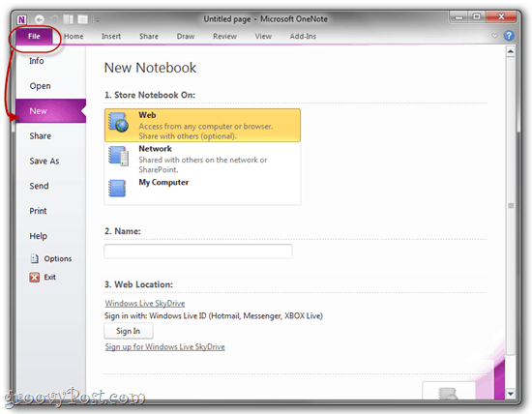
Task: Switch to the Home ribbon tab
Action: tap(74, 37)
